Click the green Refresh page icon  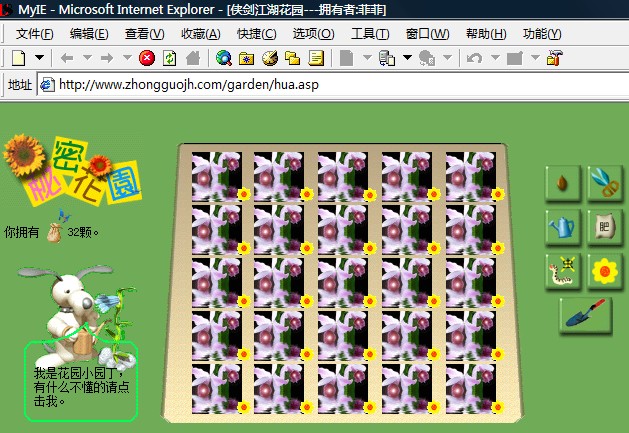[170, 58]
